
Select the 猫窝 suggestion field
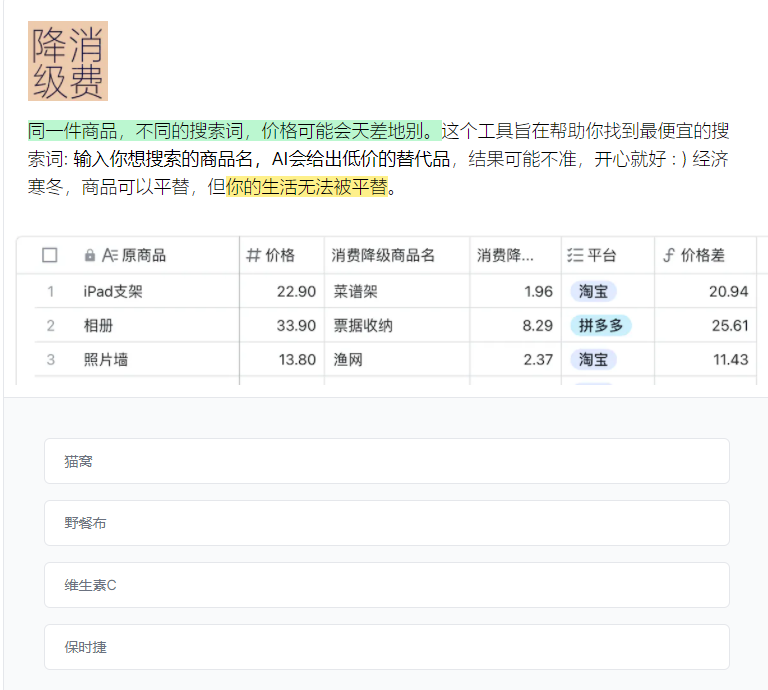[386, 461]
